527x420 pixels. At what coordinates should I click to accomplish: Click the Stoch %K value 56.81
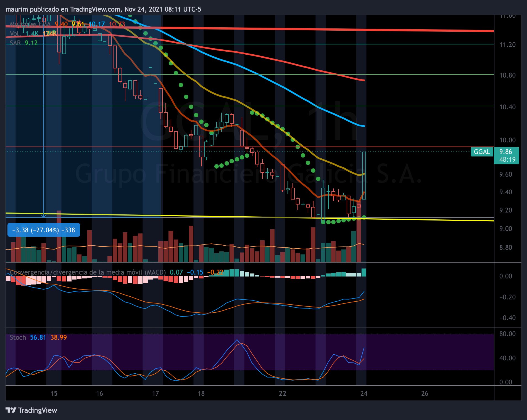pos(38,337)
